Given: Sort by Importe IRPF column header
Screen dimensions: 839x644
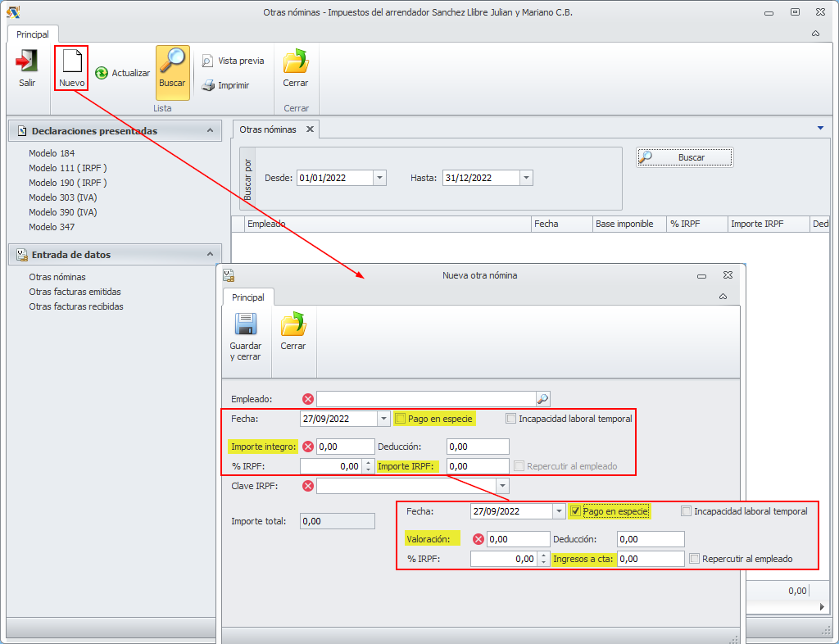Looking at the screenshot, I should 769,224.
